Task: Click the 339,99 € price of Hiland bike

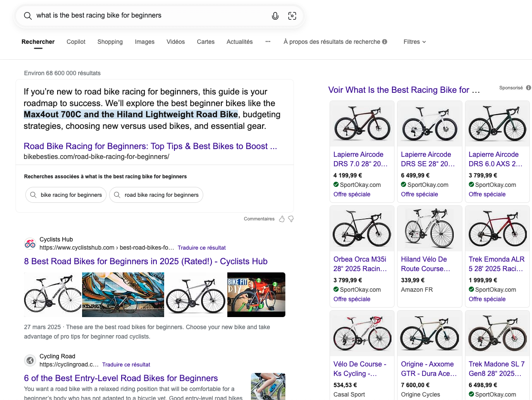Action: coord(413,280)
